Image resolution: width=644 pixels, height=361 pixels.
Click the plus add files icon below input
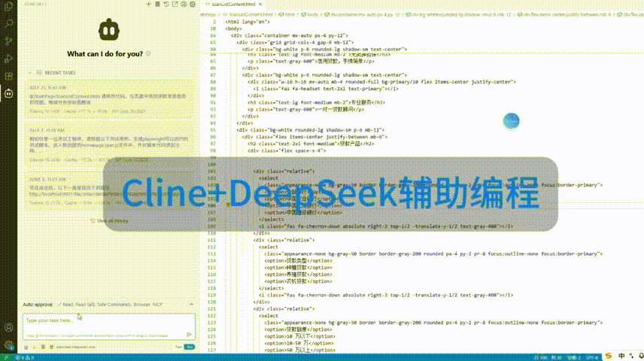click(34, 347)
